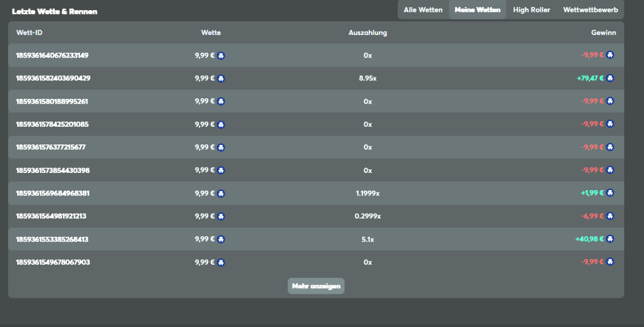The width and height of the screenshot is (644, 327).
Task: Click the Gewinn column header
Action: (x=603, y=33)
